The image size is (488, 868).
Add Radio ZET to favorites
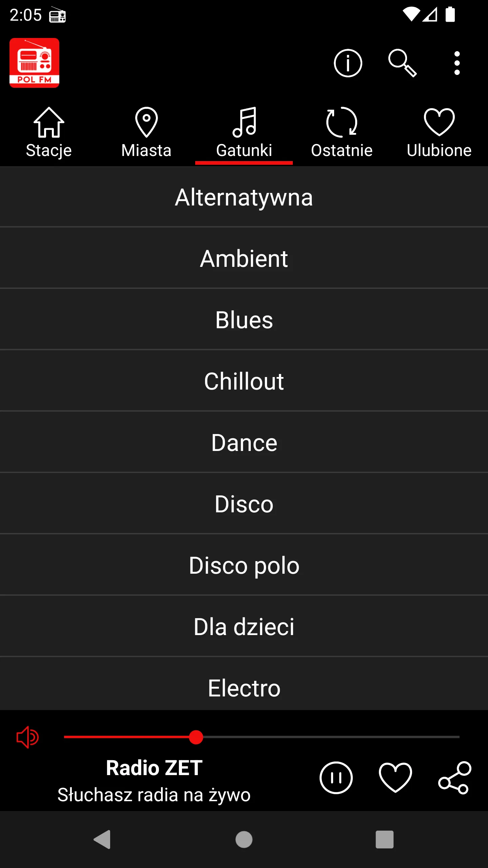point(395,778)
